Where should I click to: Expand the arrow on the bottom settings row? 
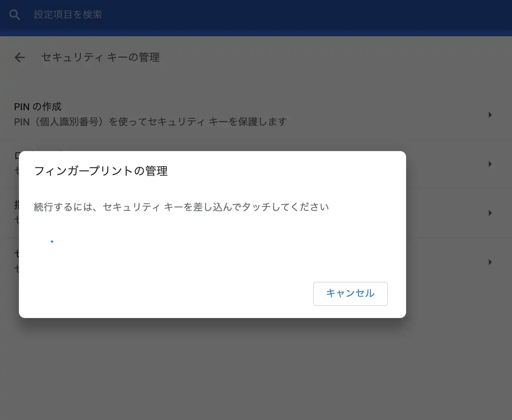tap(490, 262)
